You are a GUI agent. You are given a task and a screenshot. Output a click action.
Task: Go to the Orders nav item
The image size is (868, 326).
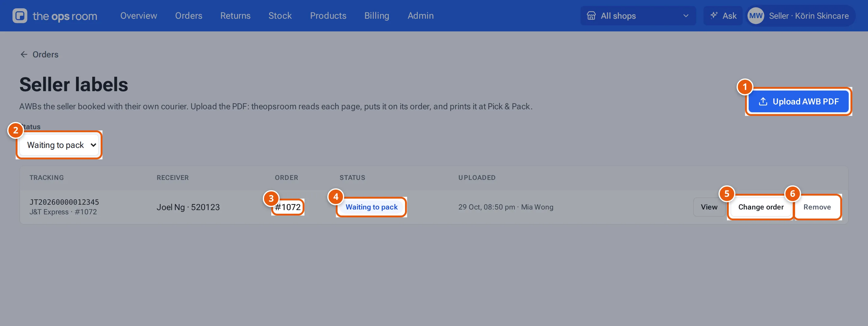click(x=189, y=15)
